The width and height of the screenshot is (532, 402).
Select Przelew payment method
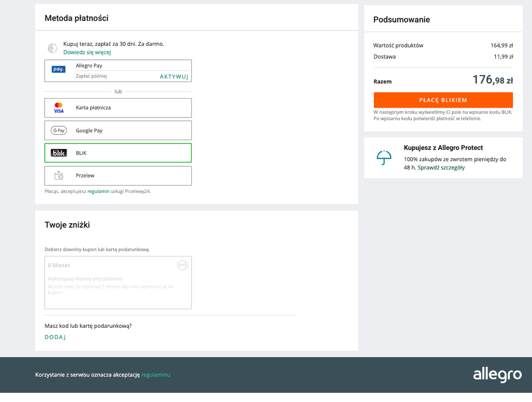(118, 176)
